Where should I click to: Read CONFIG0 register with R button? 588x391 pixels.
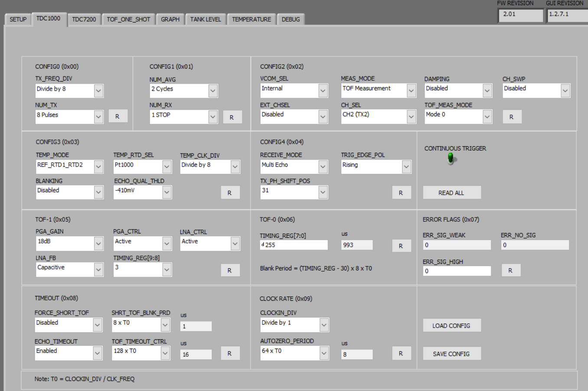(118, 116)
